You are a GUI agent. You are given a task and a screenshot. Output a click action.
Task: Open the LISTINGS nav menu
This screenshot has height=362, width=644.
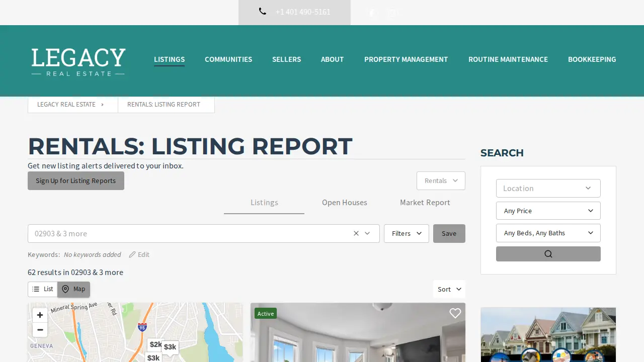[169, 59]
